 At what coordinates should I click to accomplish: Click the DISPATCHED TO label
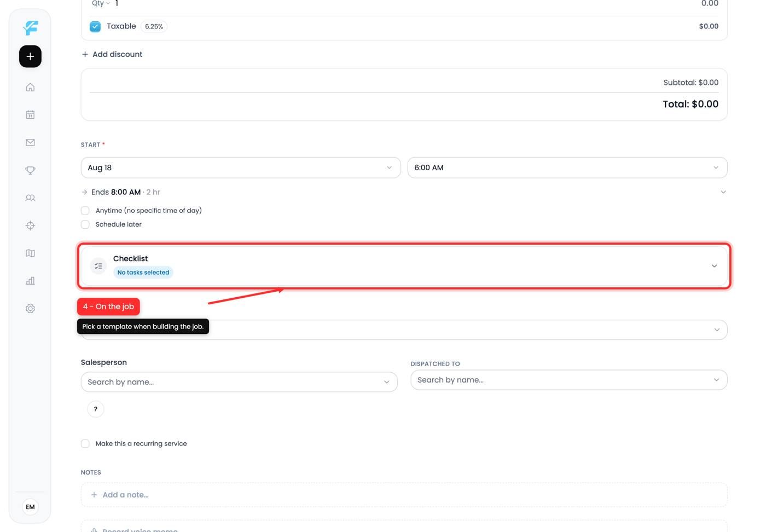(x=436, y=364)
